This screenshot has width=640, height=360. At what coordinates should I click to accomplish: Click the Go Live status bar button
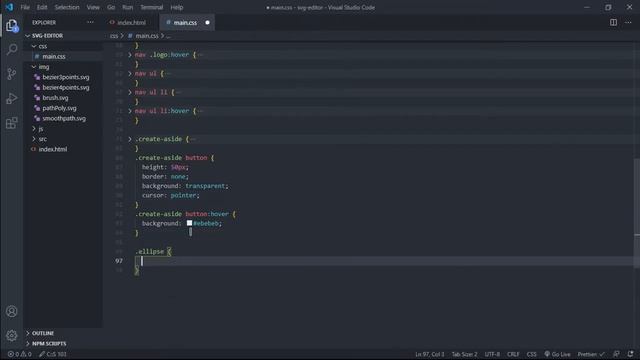point(557,354)
